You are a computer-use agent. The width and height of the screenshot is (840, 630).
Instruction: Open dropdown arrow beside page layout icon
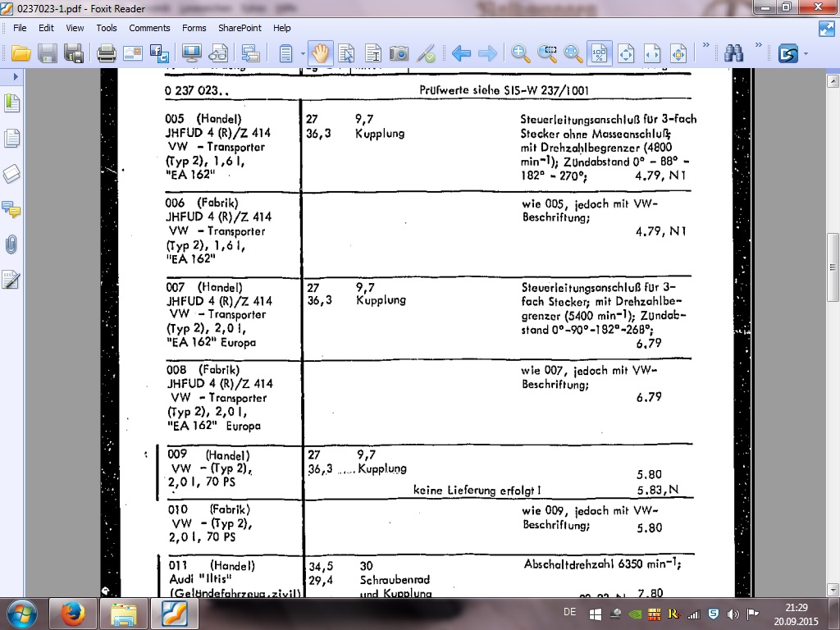pyautogui.click(x=303, y=54)
